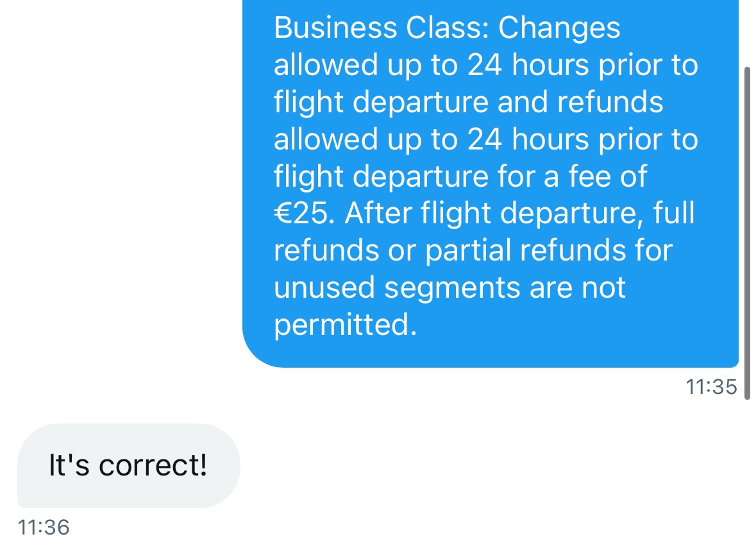Click the 11:36 timestamp under grey reply
This screenshot has height=548, width=756.
[44, 527]
